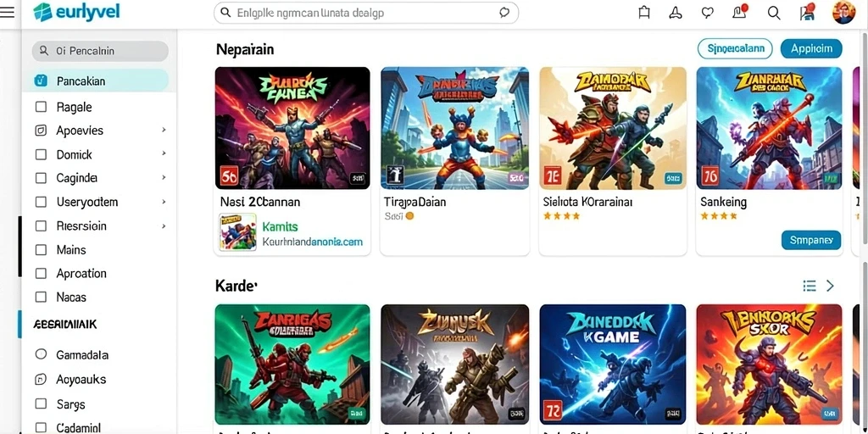Check the Ragale checkbox
This screenshot has width=868, height=434.
tap(41, 107)
